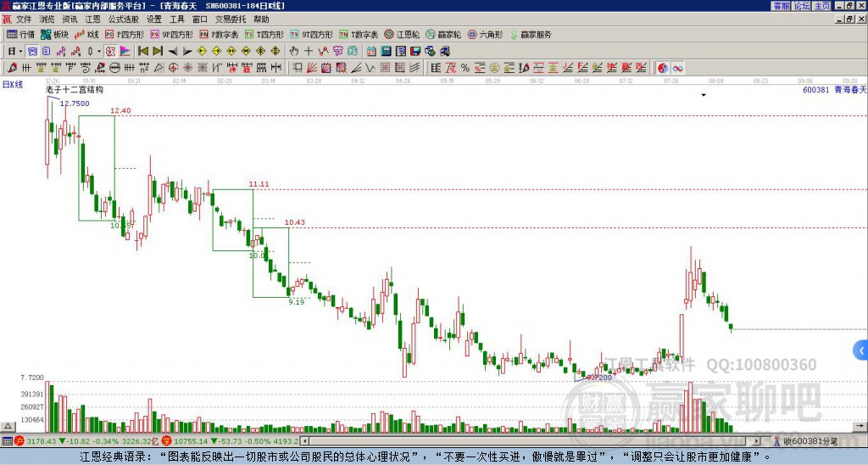Open the 公式选股 menu

[124, 20]
